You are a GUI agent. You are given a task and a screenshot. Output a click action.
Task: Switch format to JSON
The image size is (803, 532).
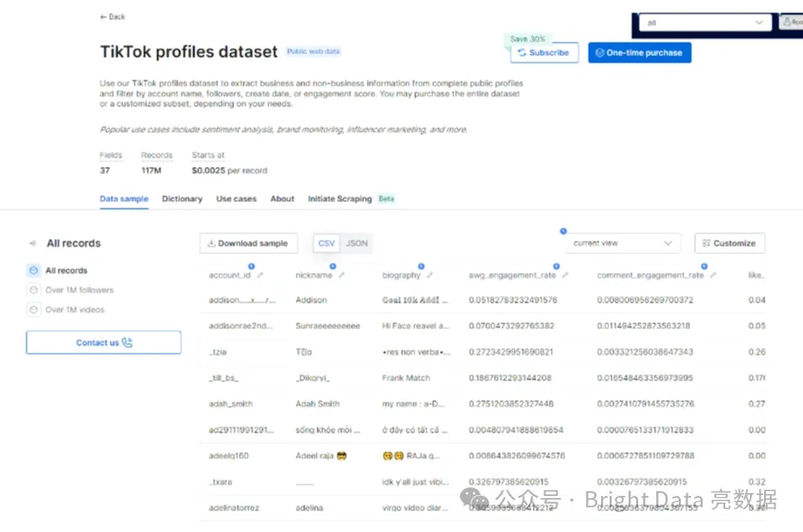356,243
